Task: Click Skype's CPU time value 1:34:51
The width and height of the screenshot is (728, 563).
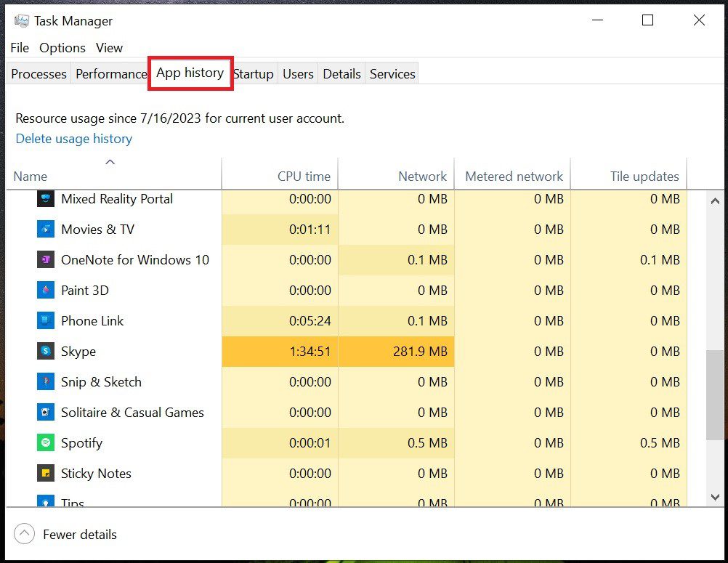Action: coord(280,352)
